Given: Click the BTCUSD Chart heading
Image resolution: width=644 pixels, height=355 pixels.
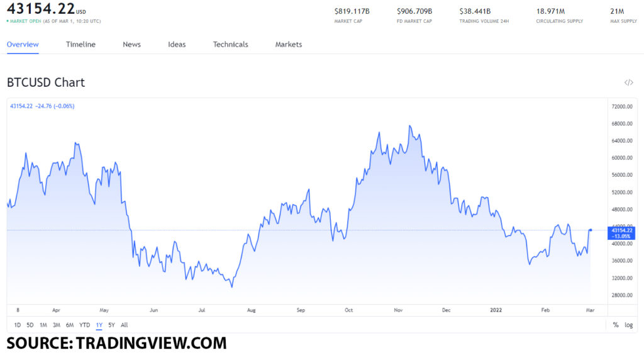Looking at the screenshot, I should [x=45, y=82].
